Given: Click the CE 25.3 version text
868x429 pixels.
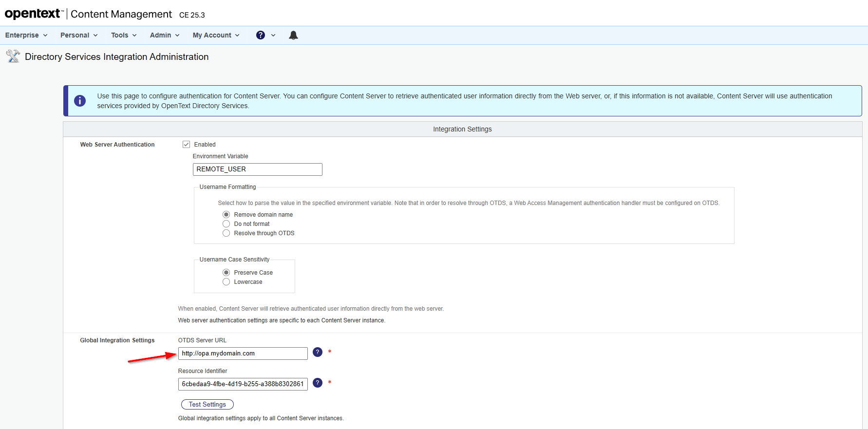Looking at the screenshot, I should (192, 15).
